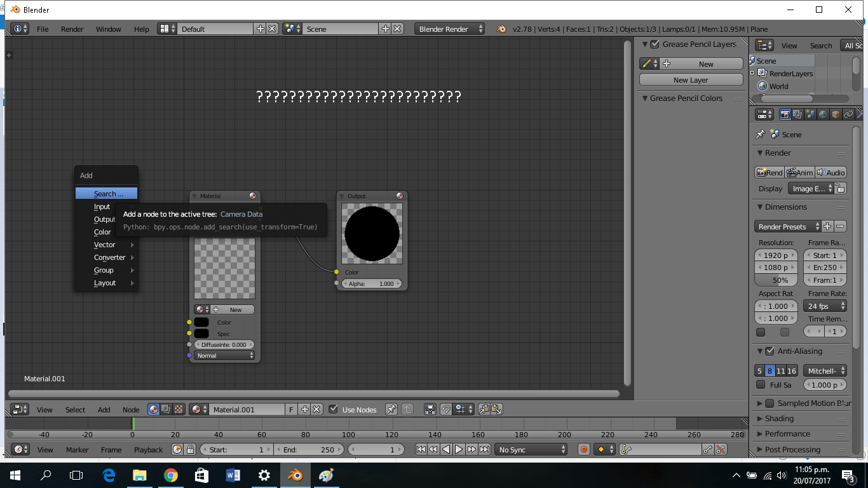Click the Material node Color swatch
This screenshot has height=488, width=868.
[201, 322]
